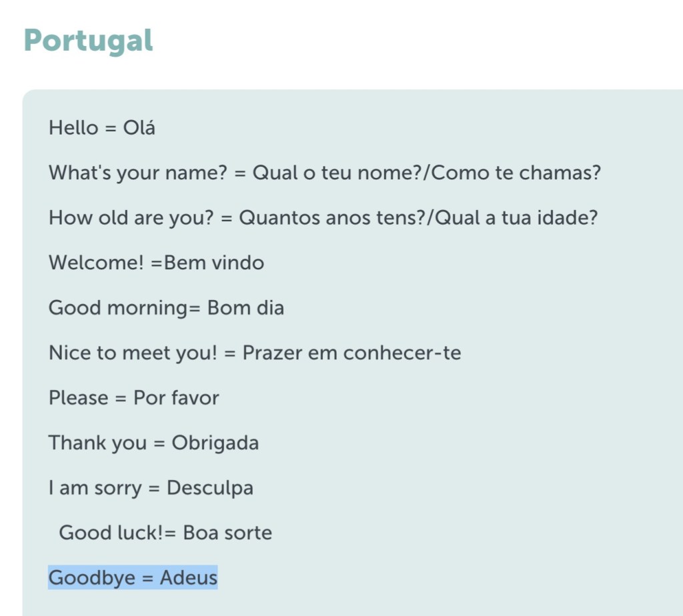Click the word "Obrigada"
This screenshot has height=616, width=683.
coord(215,443)
